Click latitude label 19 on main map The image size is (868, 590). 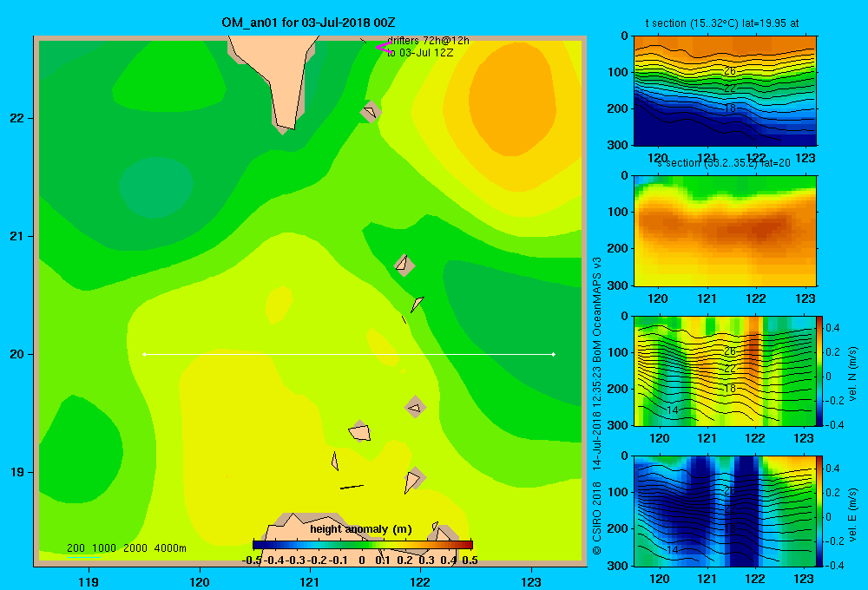tap(17, 472)
